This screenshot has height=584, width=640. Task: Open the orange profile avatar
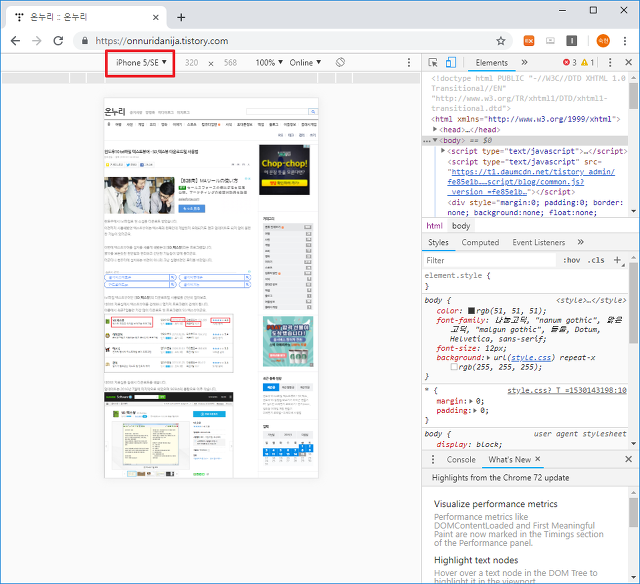click(x=603, y=40)
